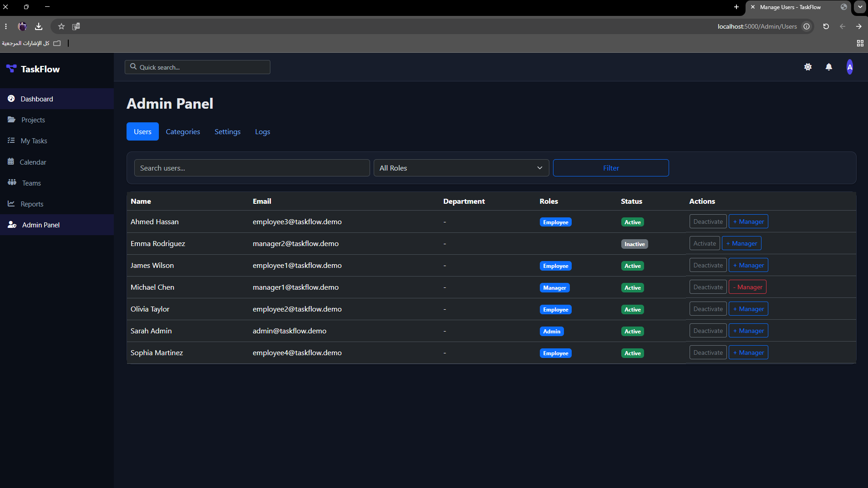
Task: Open new browser tab with plus
Action: [x=736, y=7]
